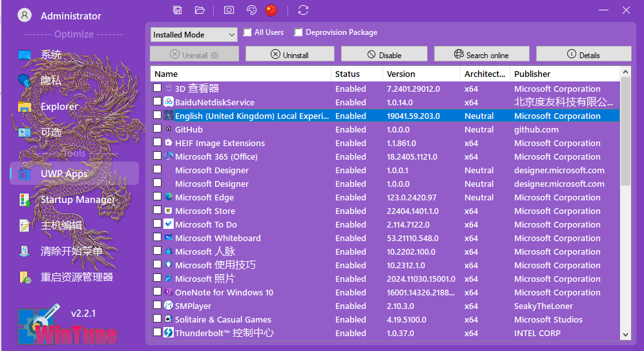
Task: Sort list by Name column header
Action: 241,74
